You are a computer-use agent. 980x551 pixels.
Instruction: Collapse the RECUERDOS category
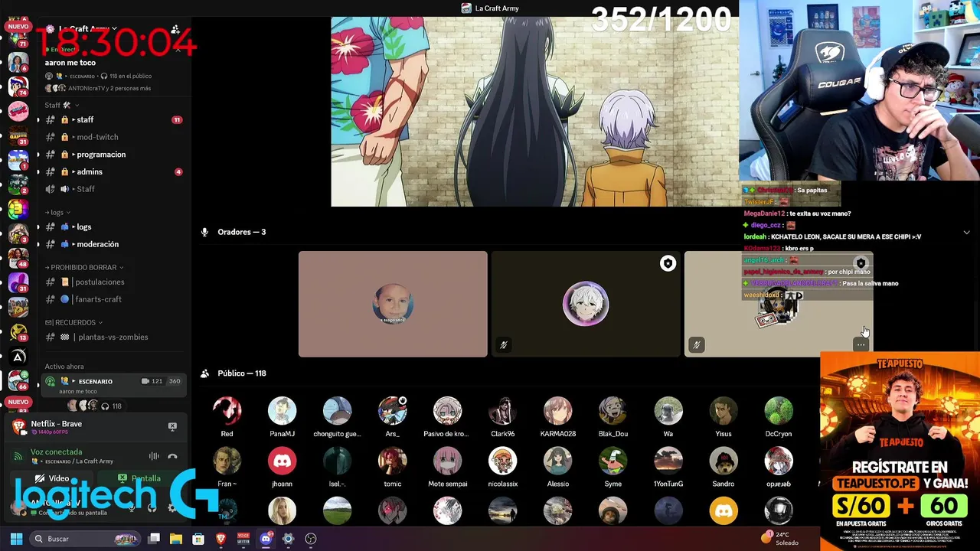(74, 322)
